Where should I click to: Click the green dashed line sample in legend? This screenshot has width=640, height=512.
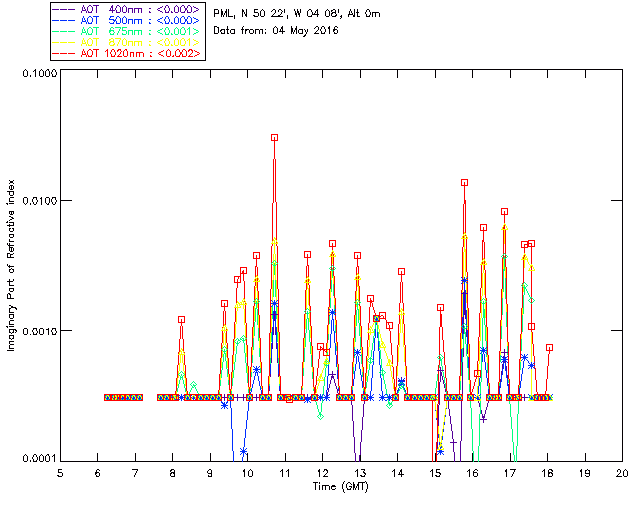(x=64, y=32)
